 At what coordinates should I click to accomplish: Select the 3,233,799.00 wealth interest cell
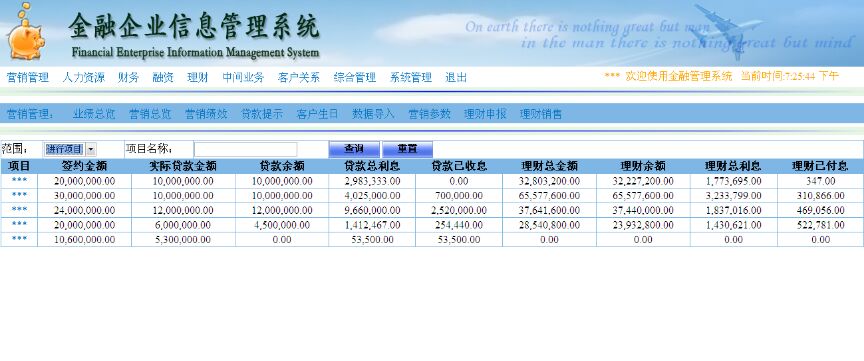733,196
